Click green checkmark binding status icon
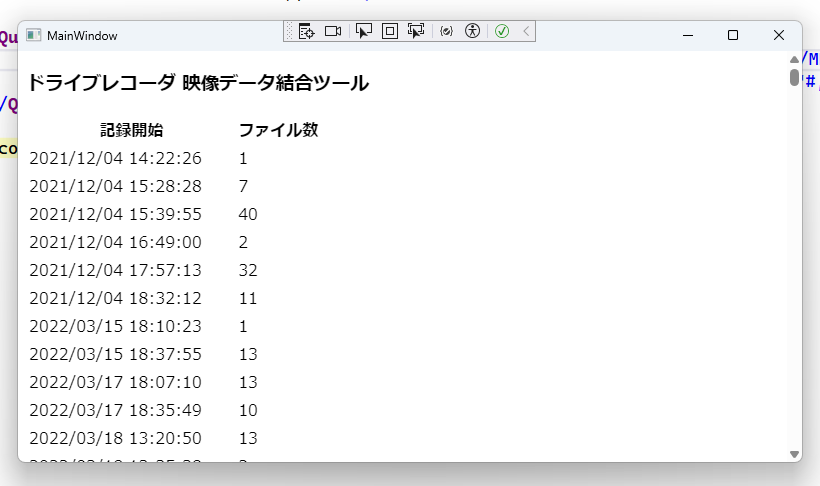Viewport: 820px width, 486px height. [x=502, y=31]
